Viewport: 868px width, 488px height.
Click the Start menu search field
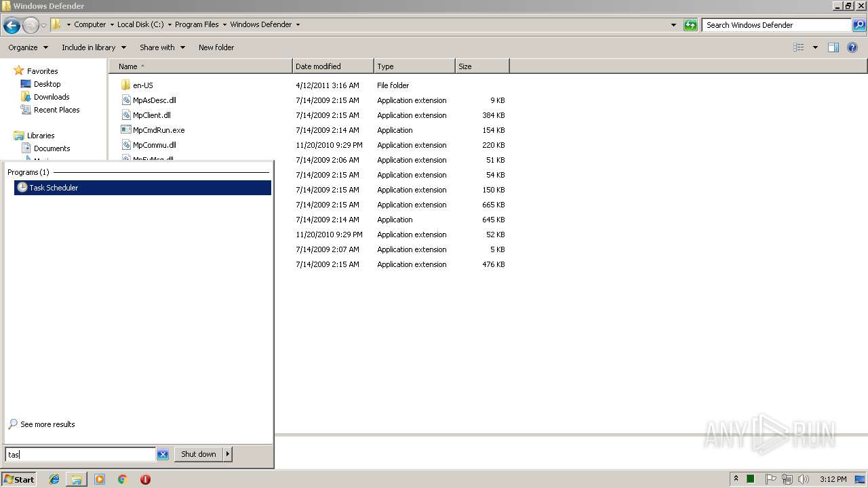pos(81,455)
